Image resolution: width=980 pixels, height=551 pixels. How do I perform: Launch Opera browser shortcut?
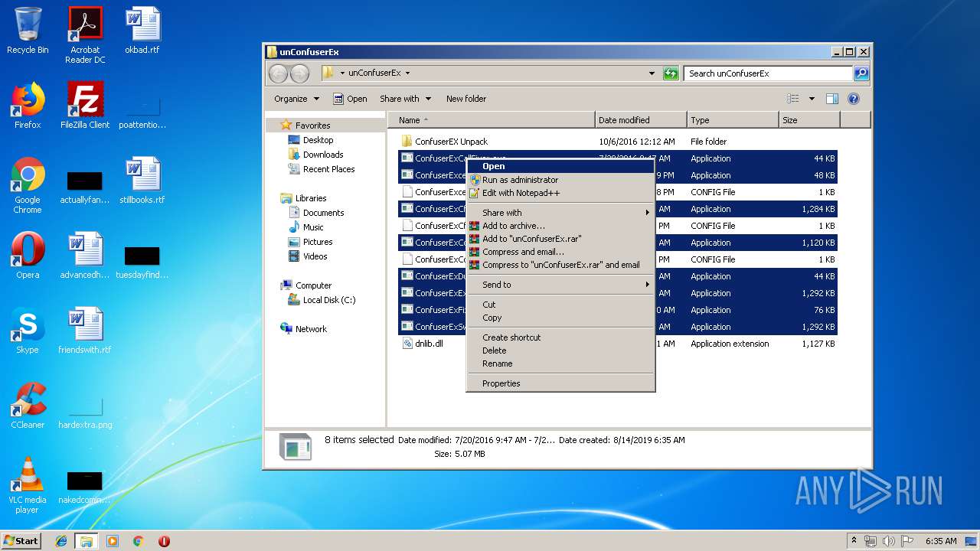tap(28, 256)
